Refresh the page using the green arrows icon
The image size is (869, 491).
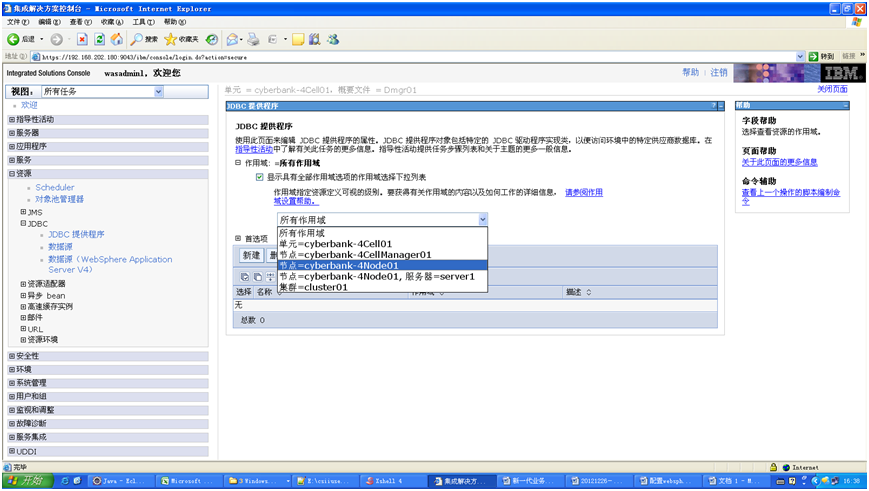pos(99,39)
